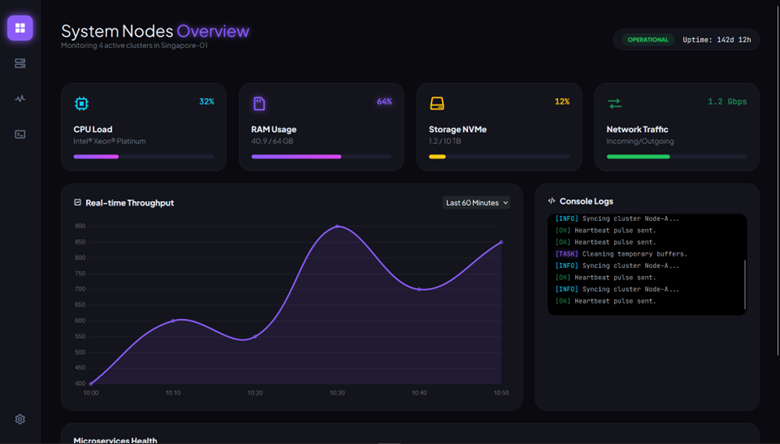The height and width of the screenshot is (444, 780).
Task: Click the Console Logs code icon
Action: (552, 201)
